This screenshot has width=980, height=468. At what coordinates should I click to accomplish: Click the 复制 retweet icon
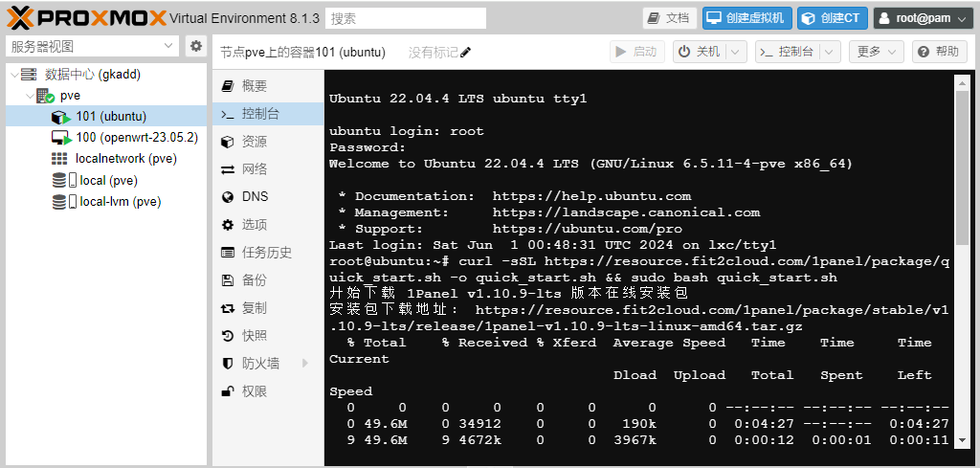point(228,308)
